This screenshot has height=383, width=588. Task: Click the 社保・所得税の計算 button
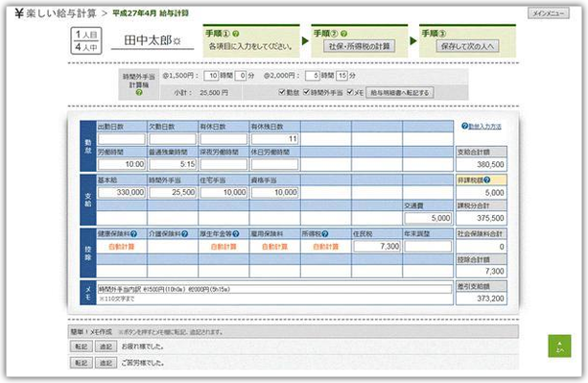click(360, 46)
